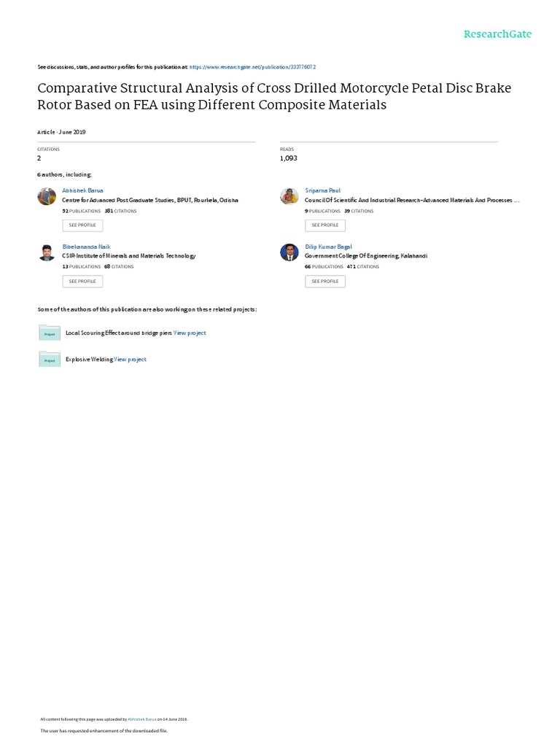Open the Sriparna Paul author name link
This screenshot has height=747, width=560.
click(322, 190)
